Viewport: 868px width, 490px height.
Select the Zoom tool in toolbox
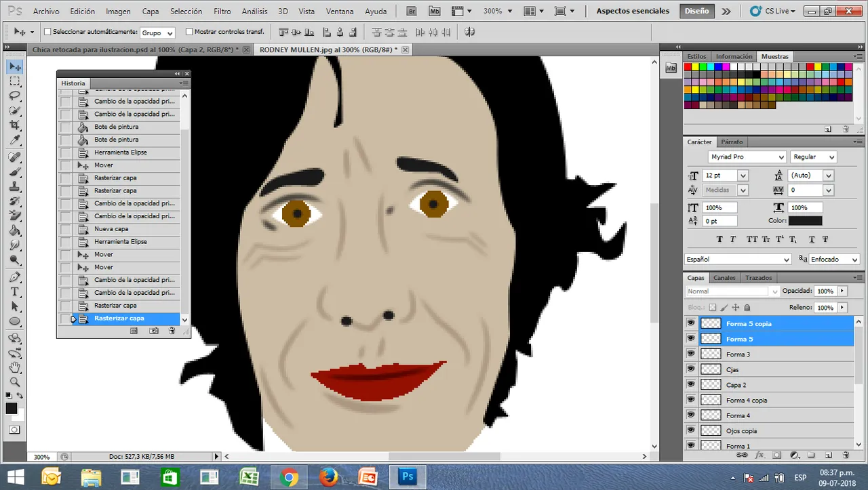(14, 382)
